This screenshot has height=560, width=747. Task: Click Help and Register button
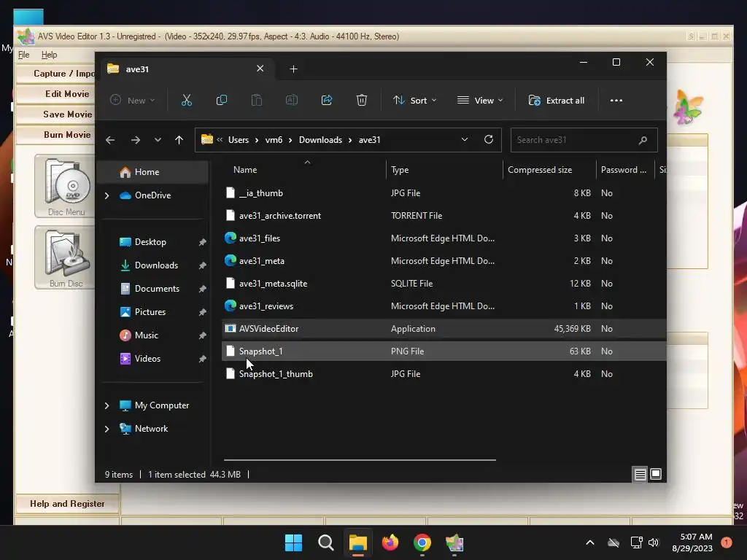coord(66,504)
